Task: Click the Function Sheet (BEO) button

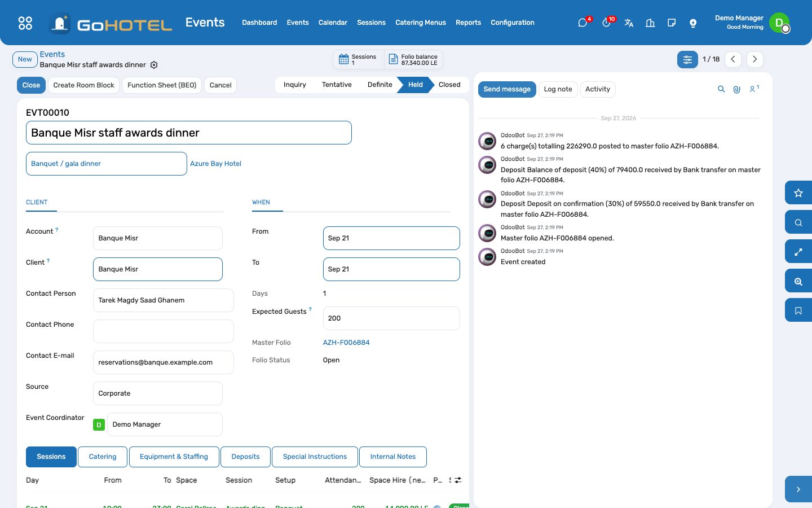Action: point(162,85)
